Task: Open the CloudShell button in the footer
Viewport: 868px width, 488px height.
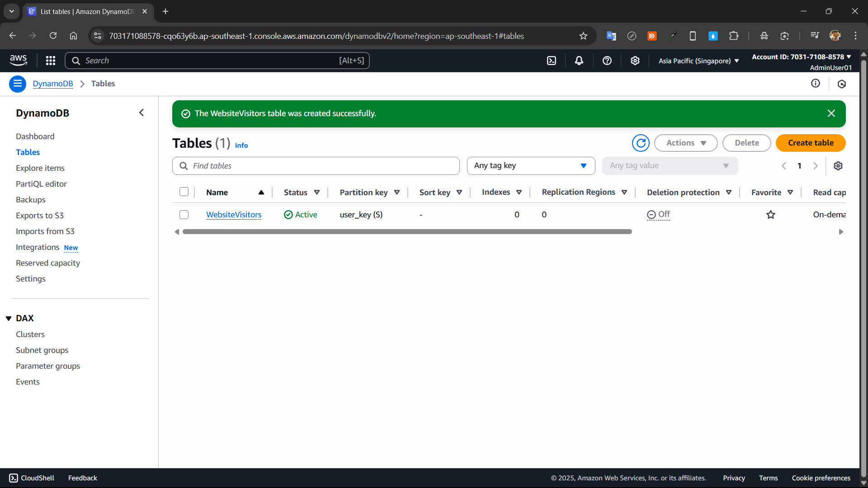Action: pos(32,478)
